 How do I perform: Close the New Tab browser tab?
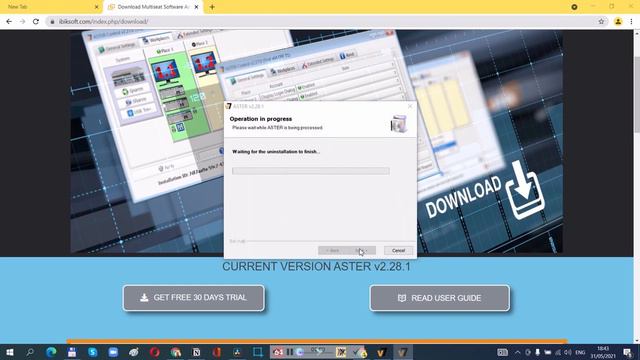[x=97, y=7]
